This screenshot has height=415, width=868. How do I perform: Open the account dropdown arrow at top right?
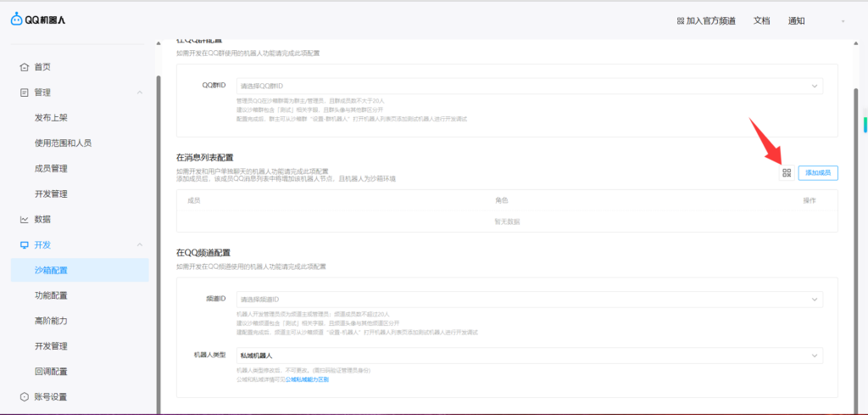pos(843,21)
